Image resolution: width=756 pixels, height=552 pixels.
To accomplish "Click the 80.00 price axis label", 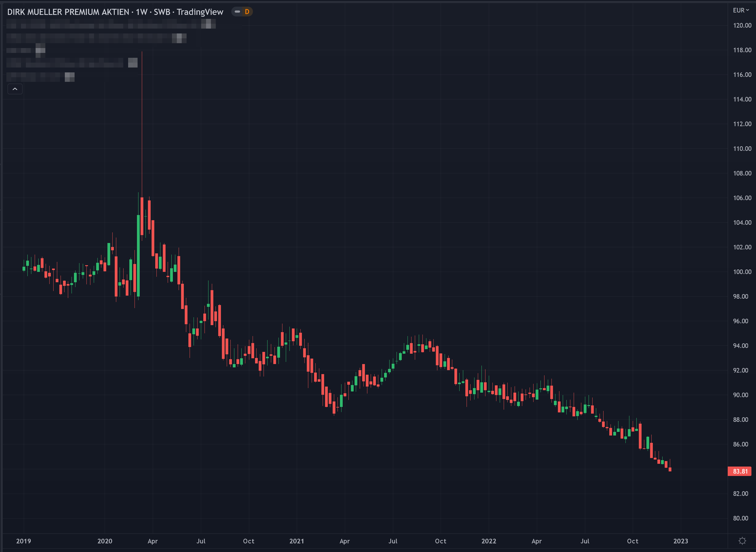I will pyautogui.click(x=740, y=518).
